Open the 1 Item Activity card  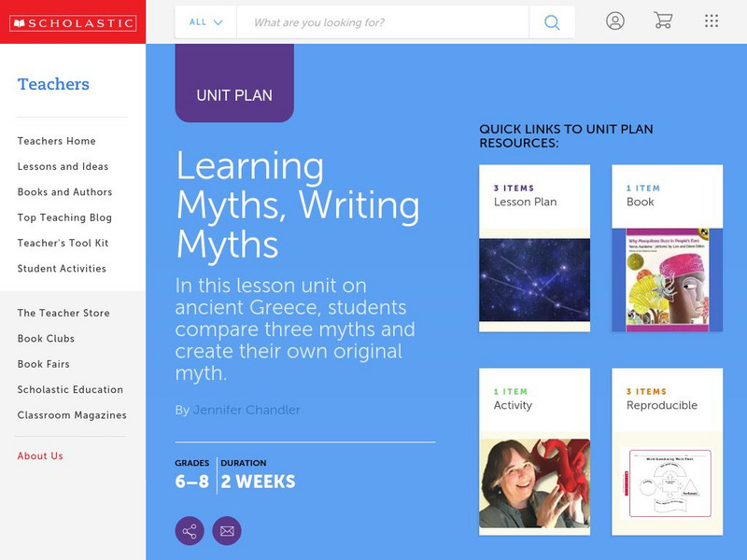534,452
